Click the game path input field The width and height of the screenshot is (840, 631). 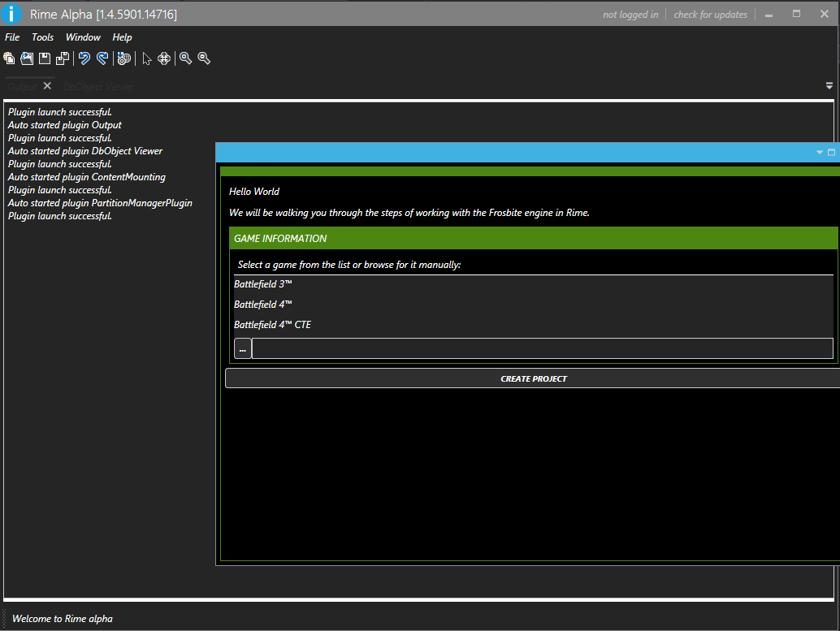[x=542, y=348]
